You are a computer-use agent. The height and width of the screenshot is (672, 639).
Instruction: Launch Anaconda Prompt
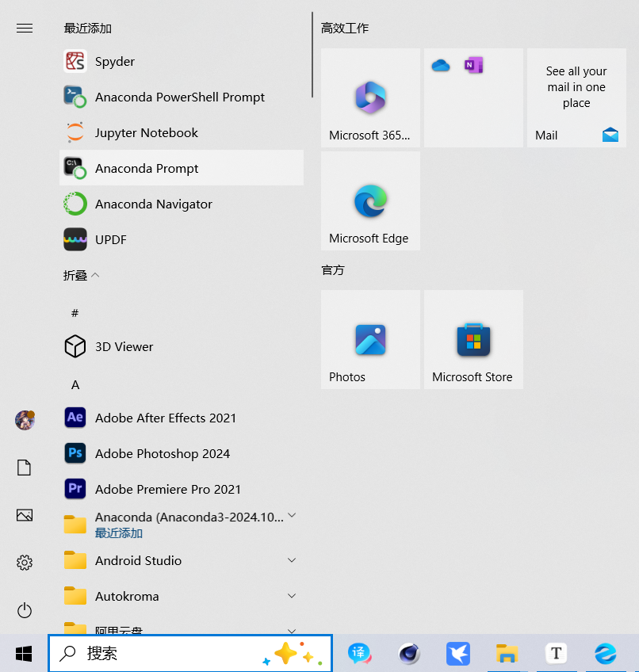click(x=182, y=168)
